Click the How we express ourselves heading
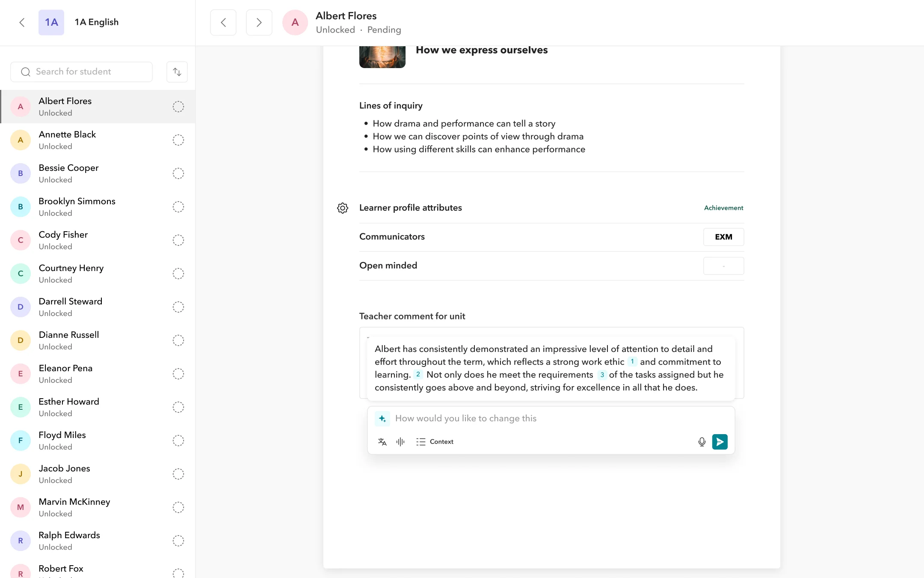Screen dimensions: 924x578 pyautogui.click(x=482, y=50)
